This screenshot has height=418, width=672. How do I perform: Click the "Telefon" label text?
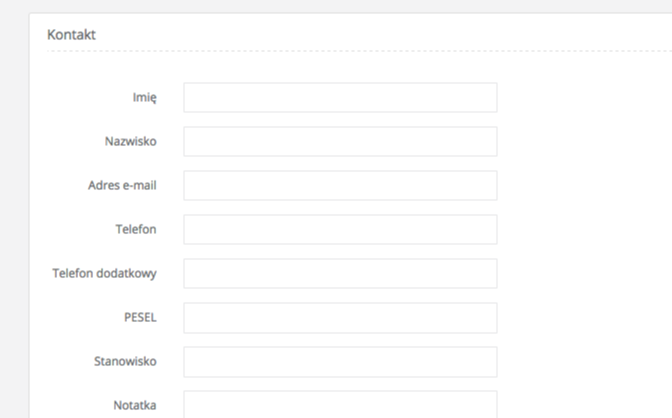136,230
